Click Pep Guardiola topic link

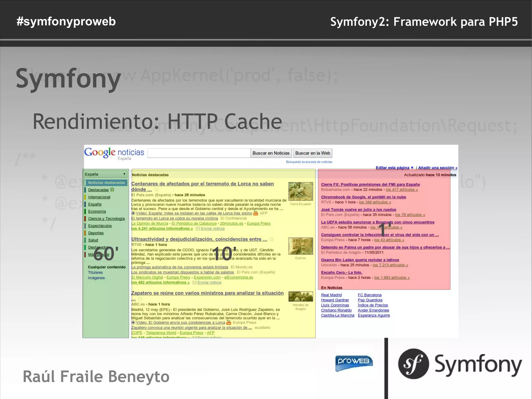click(370, 300)
